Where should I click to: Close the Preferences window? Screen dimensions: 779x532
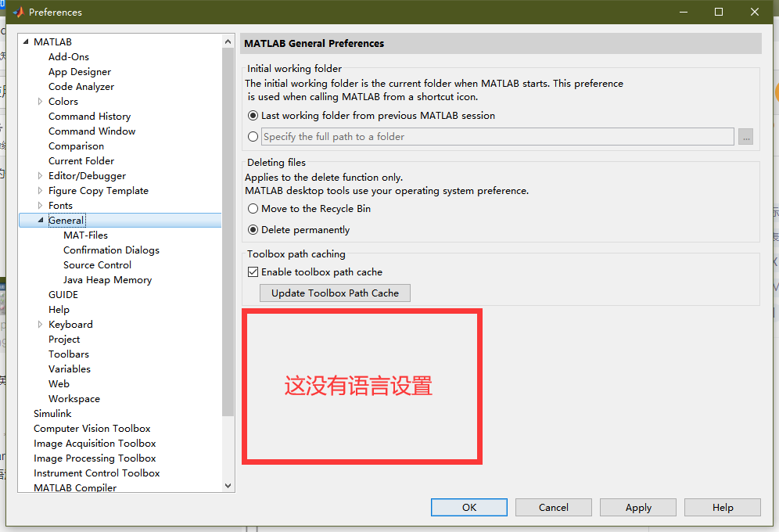pos(754,12)
